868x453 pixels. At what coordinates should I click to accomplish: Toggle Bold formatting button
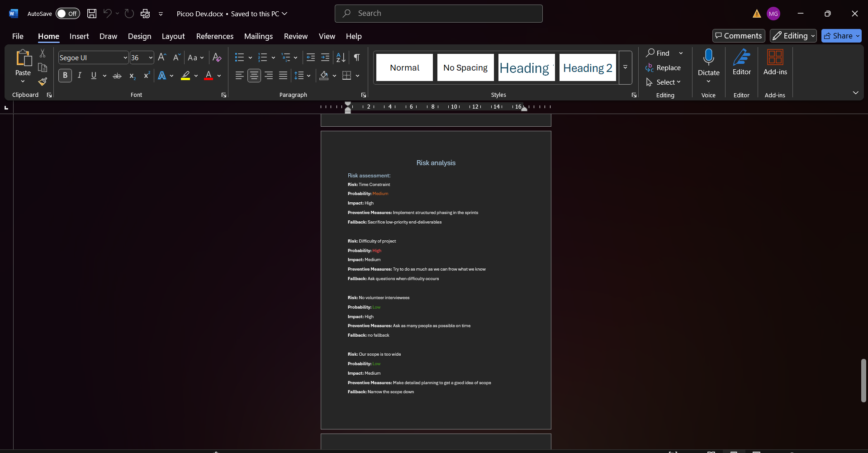pos(65,76)
